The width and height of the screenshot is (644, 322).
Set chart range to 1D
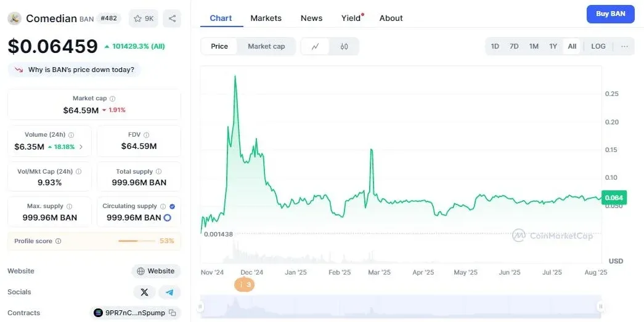[495, 46]
